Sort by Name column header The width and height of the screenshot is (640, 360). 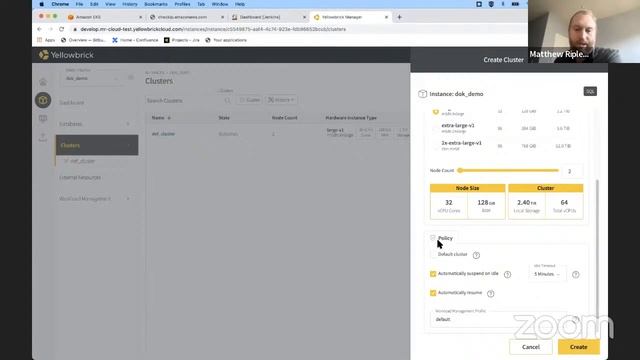coord(161,118)
